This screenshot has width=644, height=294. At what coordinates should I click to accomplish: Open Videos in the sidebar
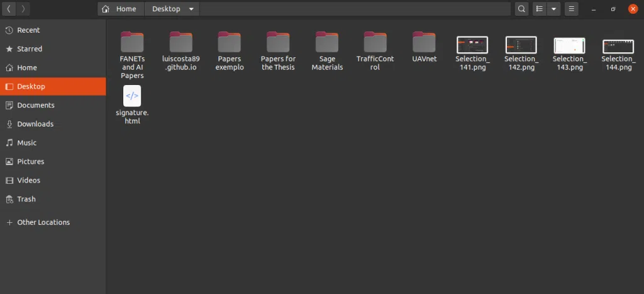pyautogui.click(x=53, y=180)
